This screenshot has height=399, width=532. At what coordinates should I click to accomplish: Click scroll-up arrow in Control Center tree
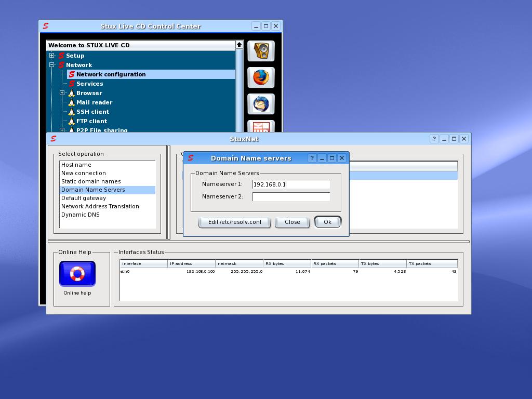239,45
